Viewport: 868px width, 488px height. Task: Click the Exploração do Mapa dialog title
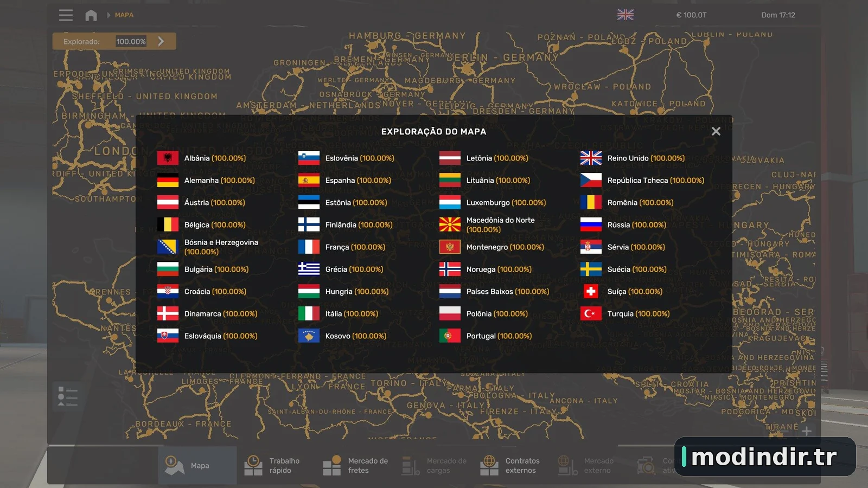point(433,131)
